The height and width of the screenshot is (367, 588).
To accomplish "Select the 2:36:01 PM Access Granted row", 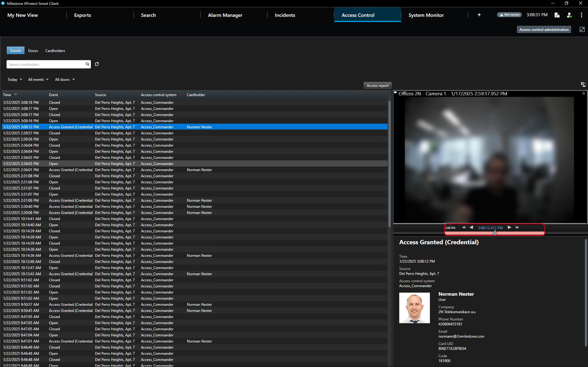I will (195, 170).
